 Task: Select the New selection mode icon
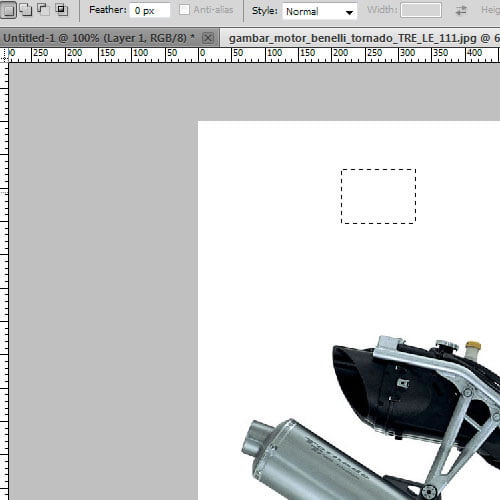(x=8, y=10)
